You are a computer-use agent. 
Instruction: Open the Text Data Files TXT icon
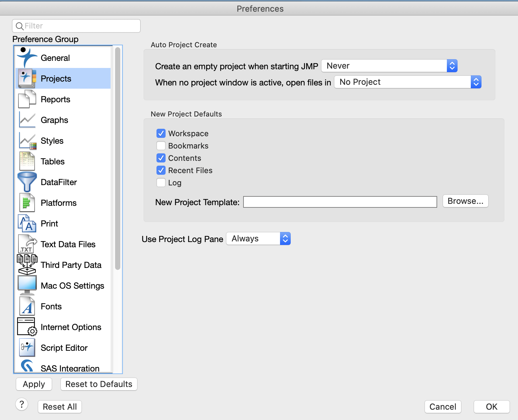pyautogui.click(x=27, y=244)
